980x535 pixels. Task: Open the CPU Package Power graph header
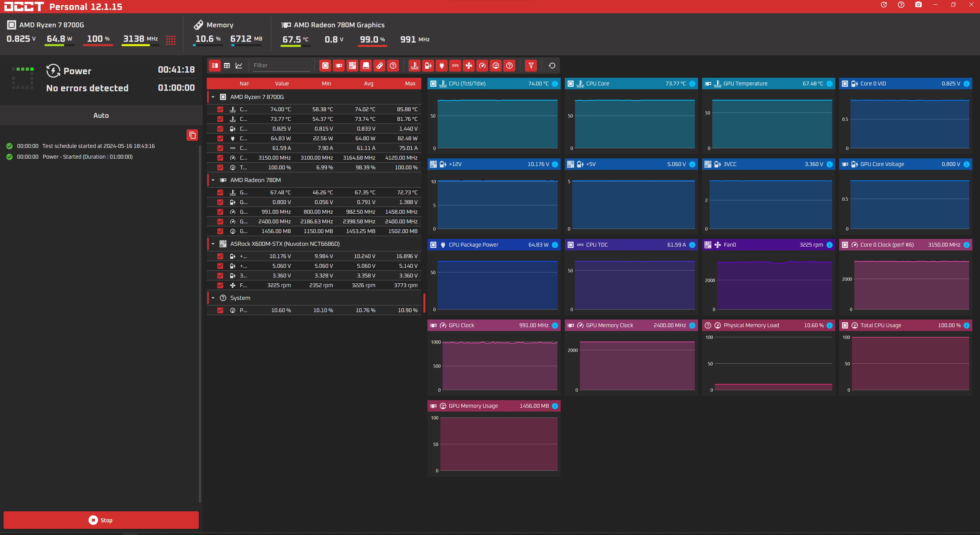(494, 245)
